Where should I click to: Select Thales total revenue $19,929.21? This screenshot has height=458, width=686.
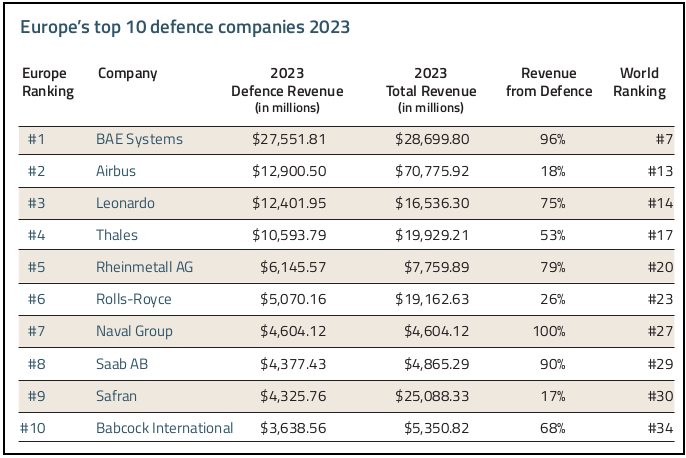pos(432,235)
